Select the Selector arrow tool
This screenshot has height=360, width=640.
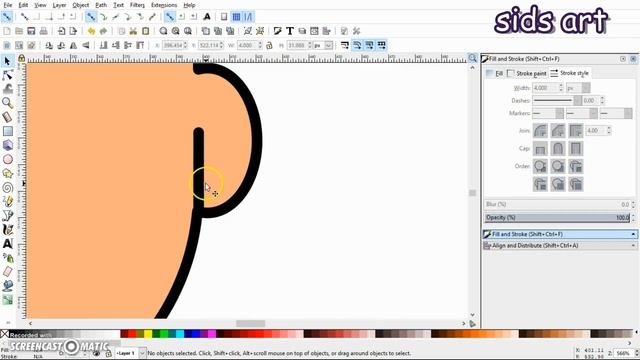[7, 61]
